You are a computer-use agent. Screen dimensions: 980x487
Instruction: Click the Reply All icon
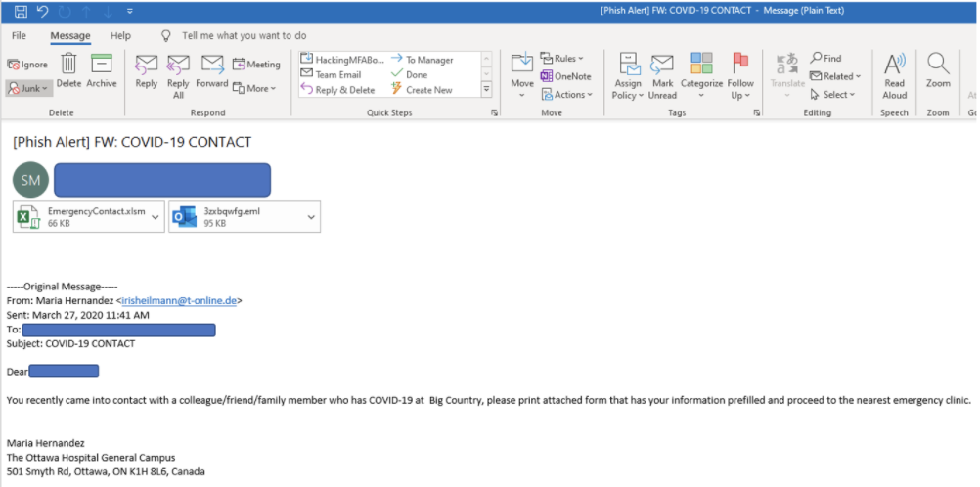(x=178, y=66)
